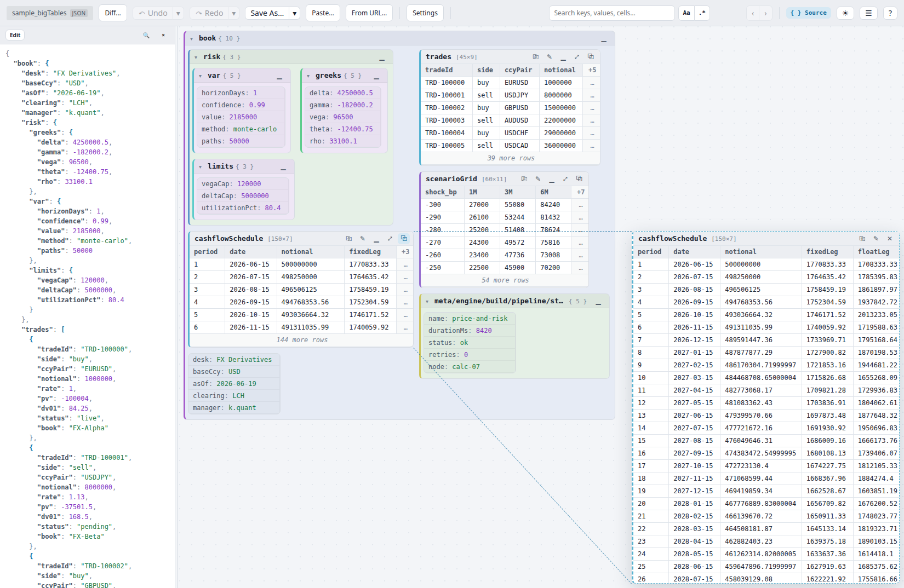Expand the embedded cashflowSchedule table
This screenshot has height=588, width=904.
tap(390, 239)
